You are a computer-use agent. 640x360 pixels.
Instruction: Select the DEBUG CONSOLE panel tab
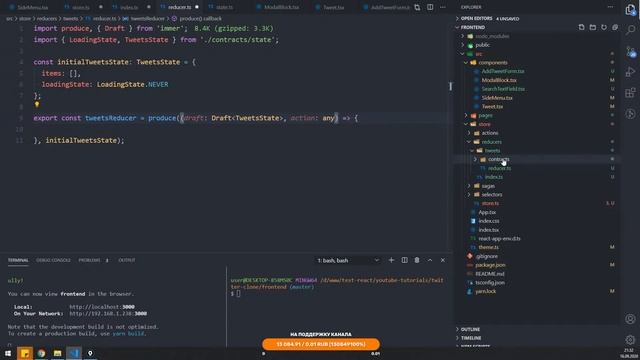(x=53, y=260)
